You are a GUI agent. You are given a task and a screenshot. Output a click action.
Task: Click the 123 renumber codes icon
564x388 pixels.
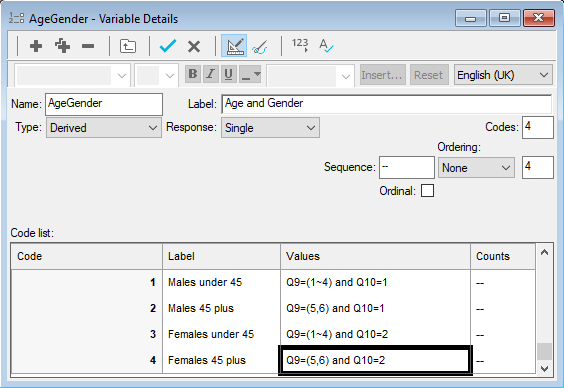coord(300,45)
